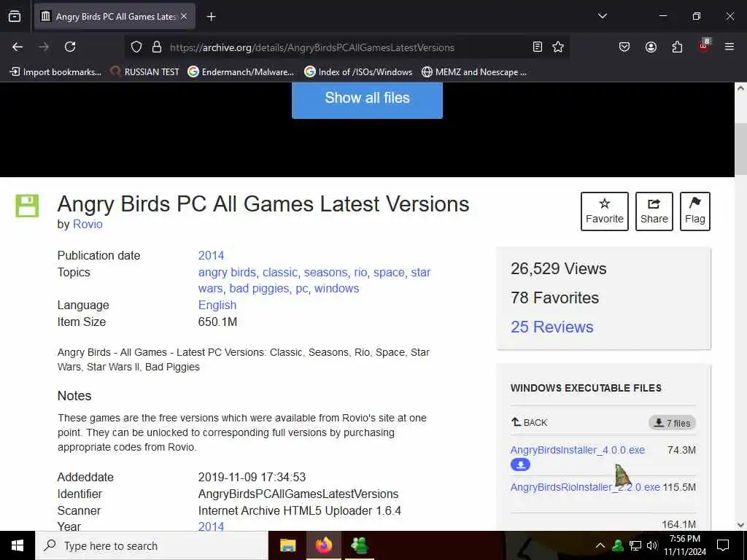Open the green people app in the taskbar
This screenshot has height=560, width=747.
click(360, 545)
